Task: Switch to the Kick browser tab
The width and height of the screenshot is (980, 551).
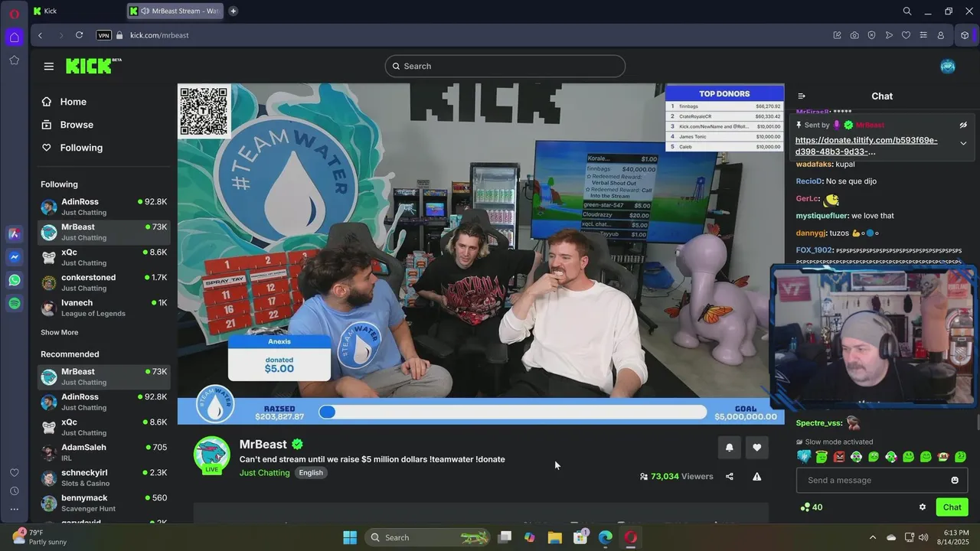Action: (x=77, y=11)
